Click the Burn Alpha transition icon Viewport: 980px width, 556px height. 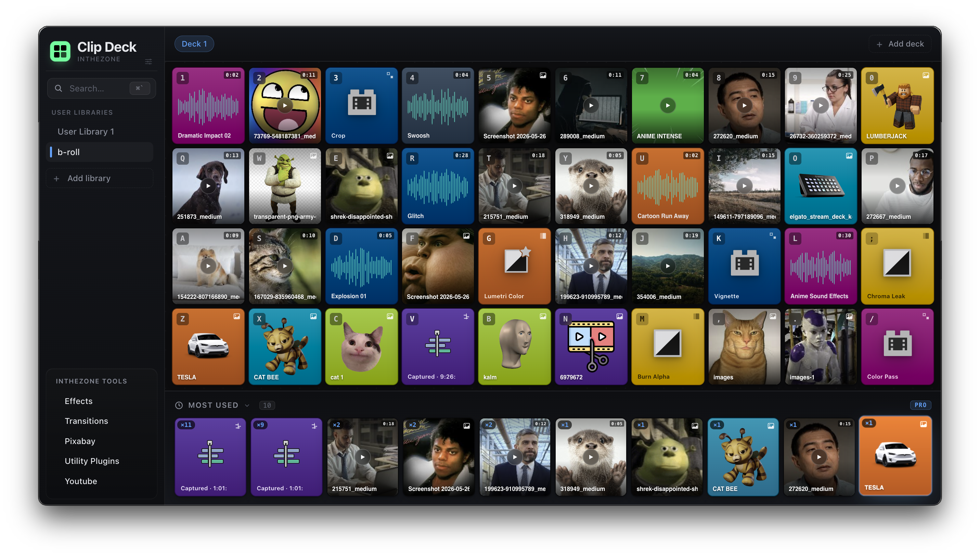[668, 343]
